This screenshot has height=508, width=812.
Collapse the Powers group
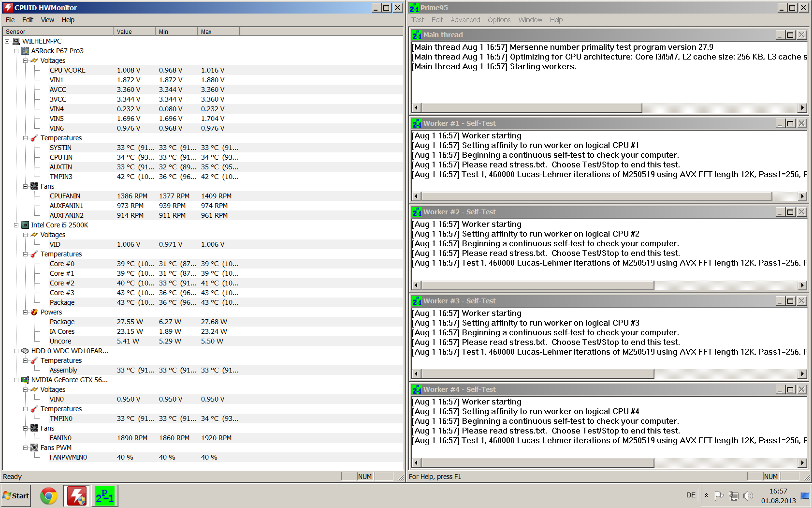pos(25,312)
